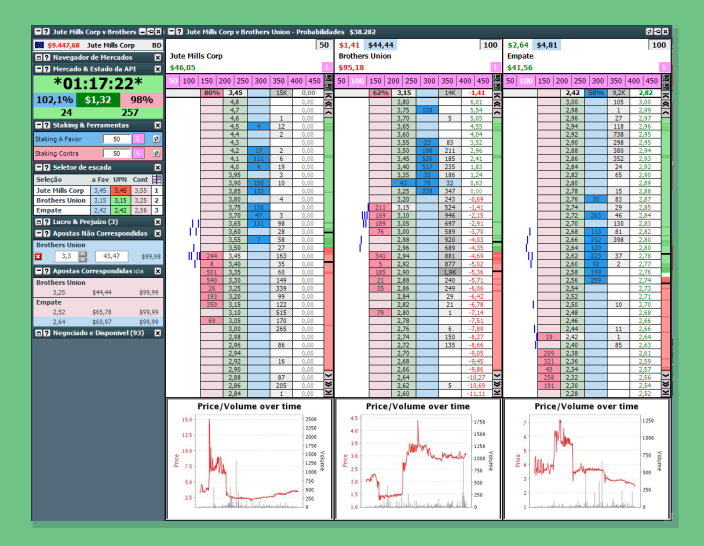Click the top chart icon on Empate ladder
Viewport: 704px width, 546px height.
point(666,79)
